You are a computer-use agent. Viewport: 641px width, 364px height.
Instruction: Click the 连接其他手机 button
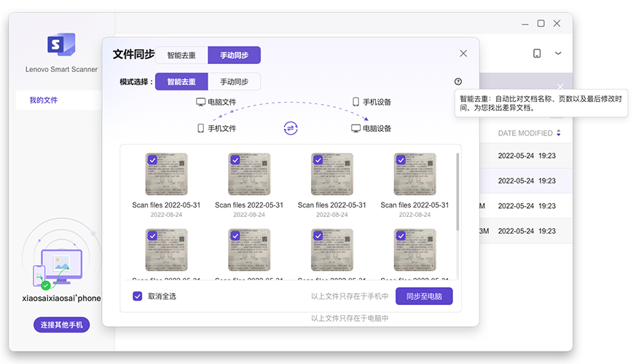coord(61,325)
